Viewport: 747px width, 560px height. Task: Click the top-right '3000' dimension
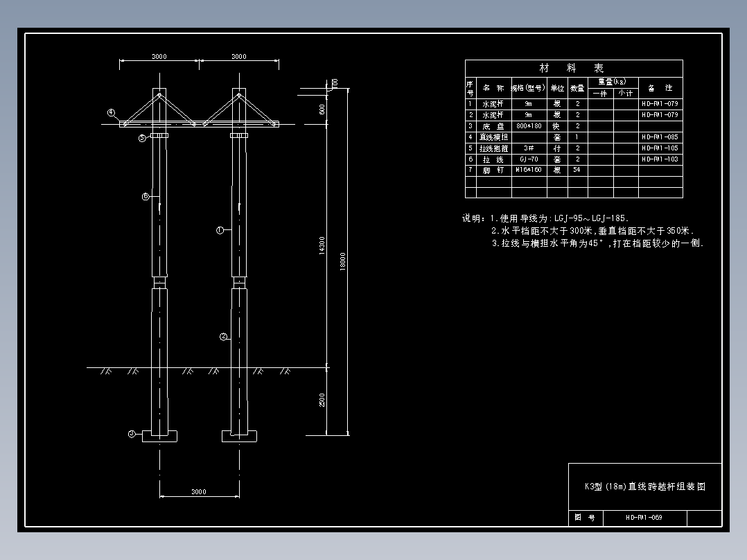(x=238, y=56)
